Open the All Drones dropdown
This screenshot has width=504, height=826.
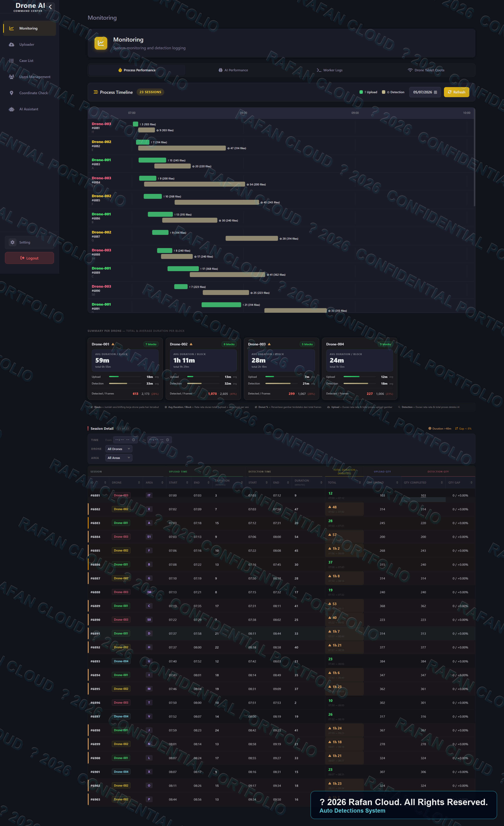point(119,449)
